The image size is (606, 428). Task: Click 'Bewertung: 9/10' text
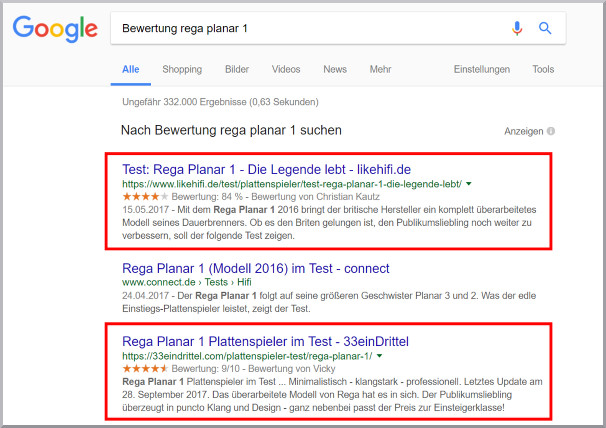click(206, 369)
